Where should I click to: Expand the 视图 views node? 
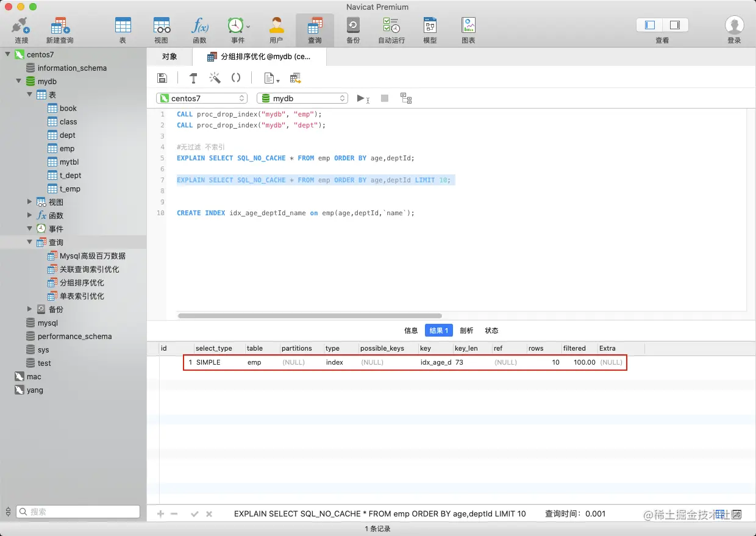click(29, 202)
